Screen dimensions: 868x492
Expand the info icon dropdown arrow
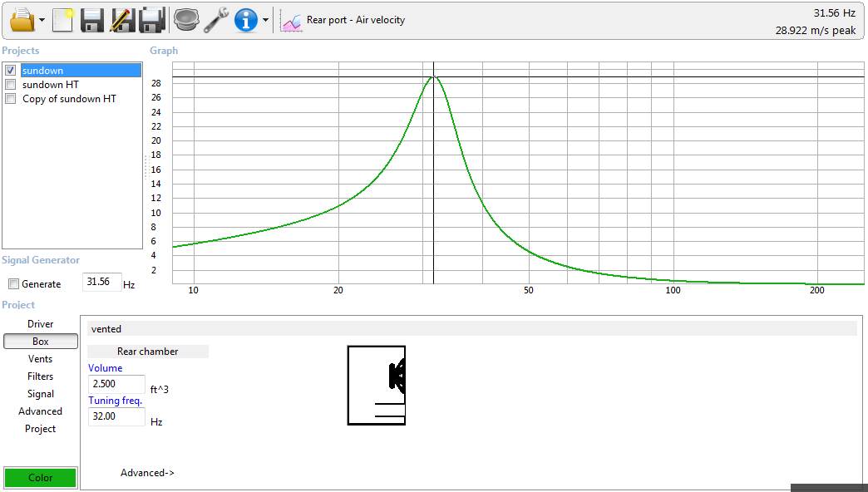(x=266, y=21)
